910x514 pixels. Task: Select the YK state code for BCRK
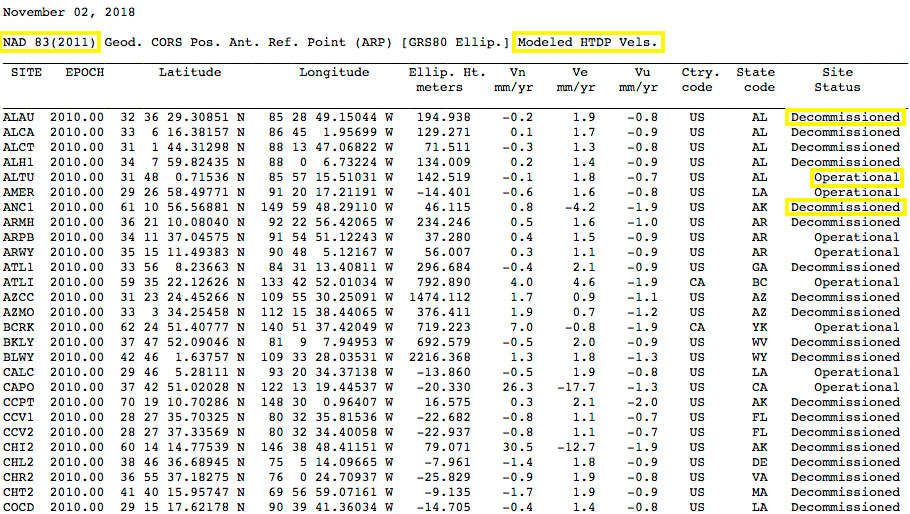pos(759,327)
